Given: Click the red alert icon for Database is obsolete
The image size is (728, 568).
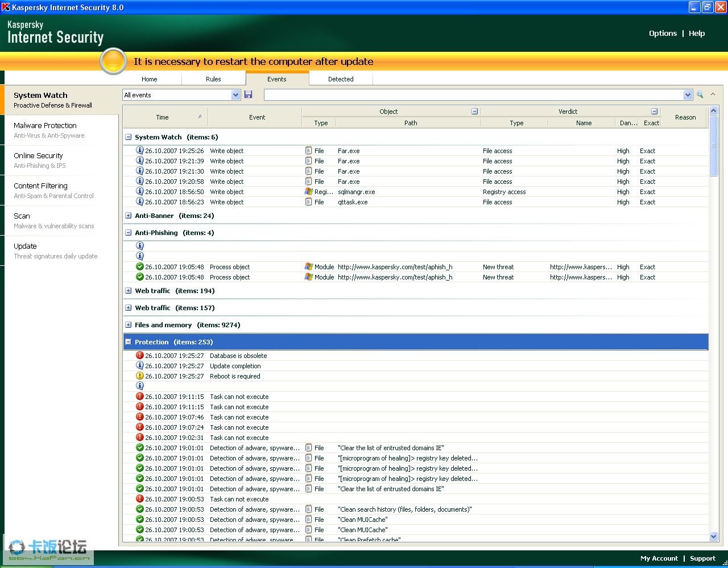Looking at the screenshot, I should (140, 356).
